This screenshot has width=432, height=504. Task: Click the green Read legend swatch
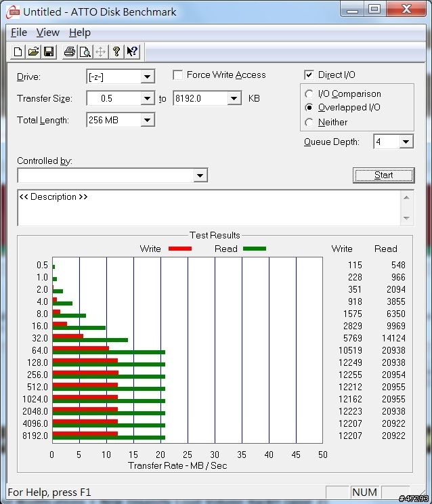point(255,249)
